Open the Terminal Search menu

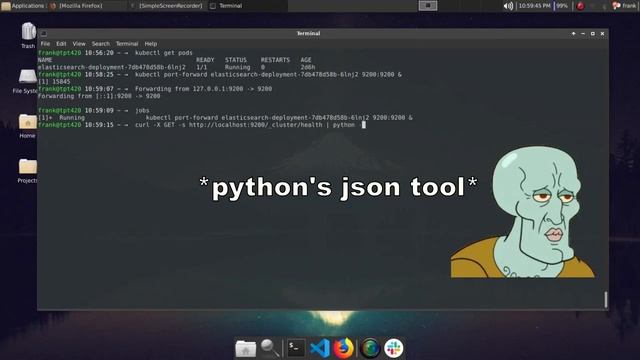point(100,44)
